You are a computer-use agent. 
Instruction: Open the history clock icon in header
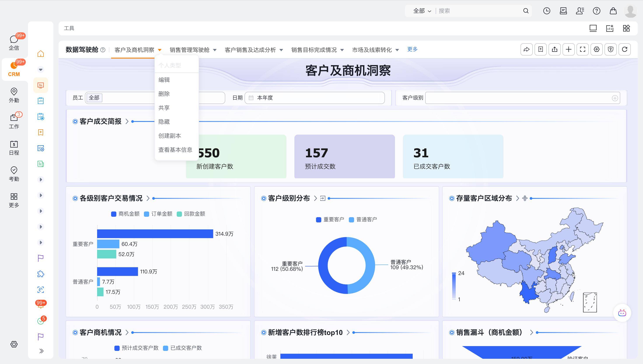[x=546, y=11]
